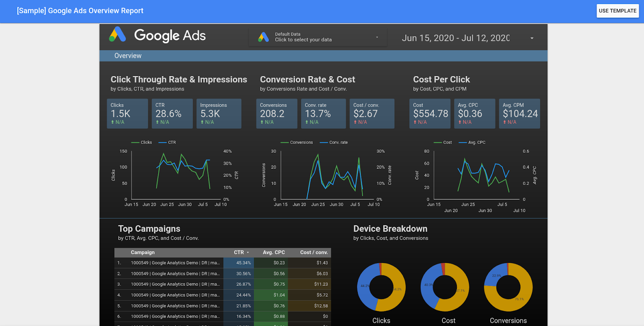Image resolution: width=644 pixels, height=326 pixels.
Task: Click the red trend arrow under Avg. CPM $104.24
Action: pyautogui.click(x=504, y=122)
